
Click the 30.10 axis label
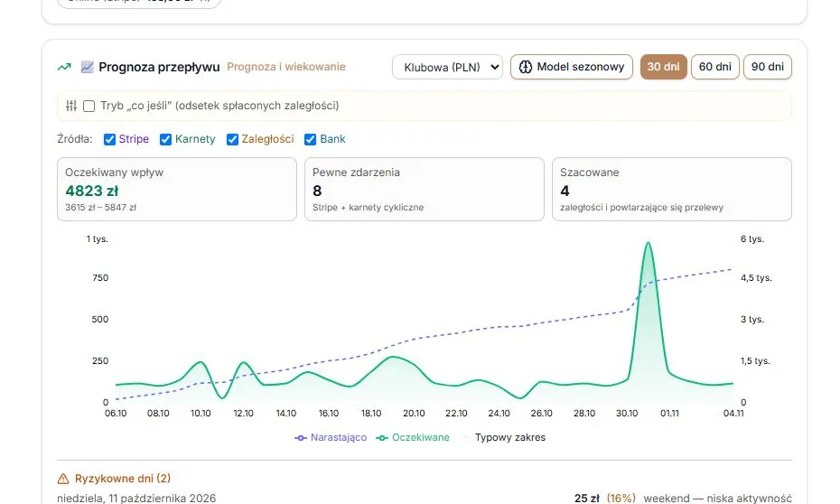click(627, 414)
